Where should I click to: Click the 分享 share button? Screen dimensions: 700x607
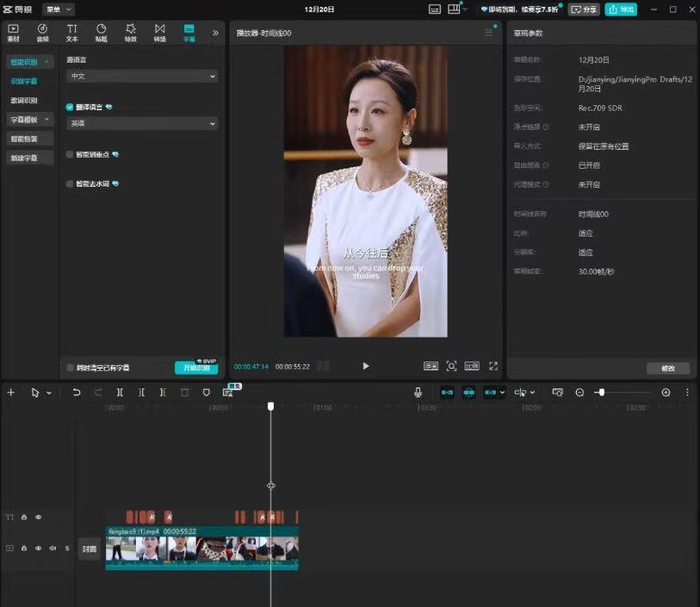[x=584, y=9]
